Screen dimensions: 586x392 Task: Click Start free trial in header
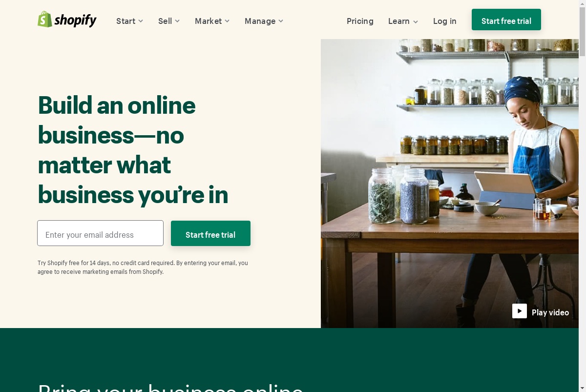pyautogui.click(x=506, y=20)
